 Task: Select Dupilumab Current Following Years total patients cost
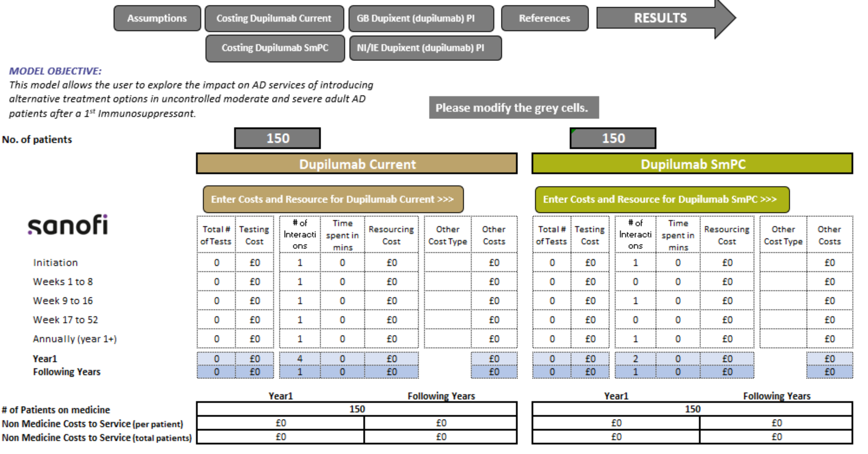click(441, 437)
